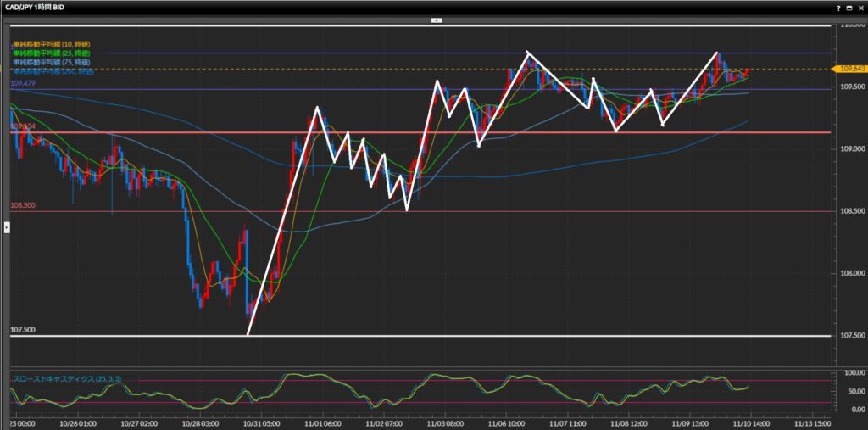Click the 11/01 06:00 time axis label
Viewport: 868px width, 430px height.
click(x=322, y=421)
